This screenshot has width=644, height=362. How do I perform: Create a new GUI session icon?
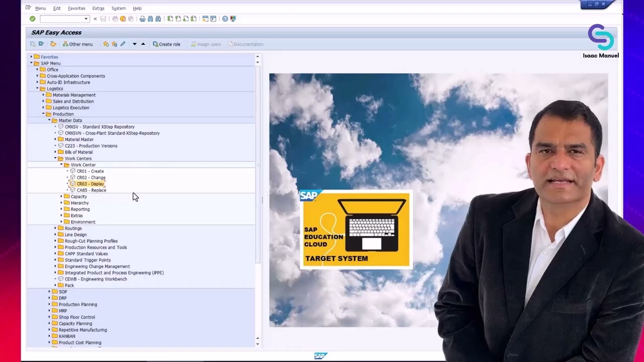tap(205, 19)
